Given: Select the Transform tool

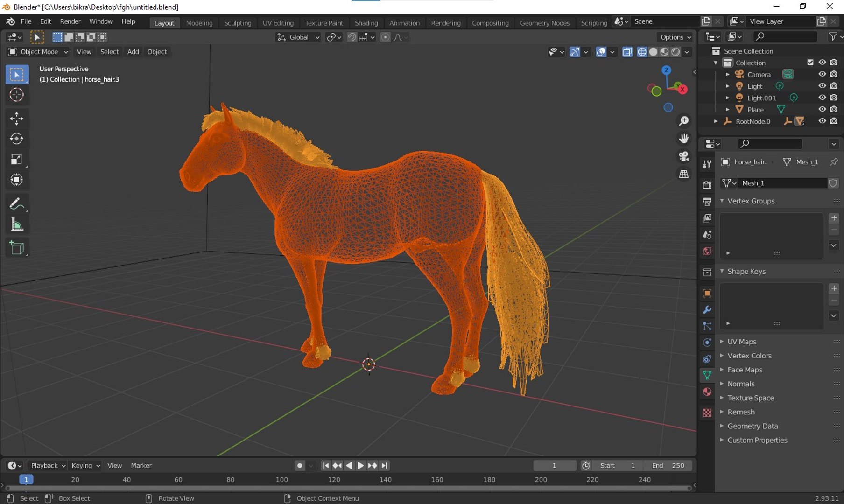Looking at the screenshot, I should pyautogui.click(x=17, y=180).
